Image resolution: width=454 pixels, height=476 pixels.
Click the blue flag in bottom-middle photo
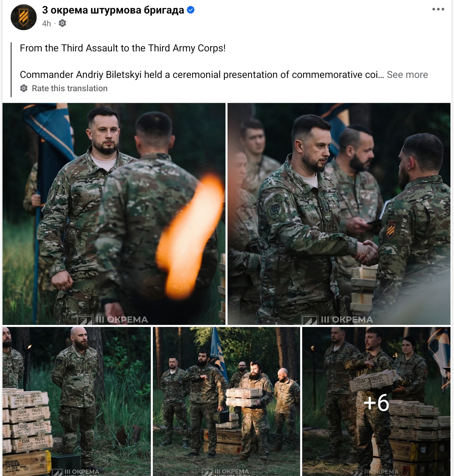click(x=219, y=351)
